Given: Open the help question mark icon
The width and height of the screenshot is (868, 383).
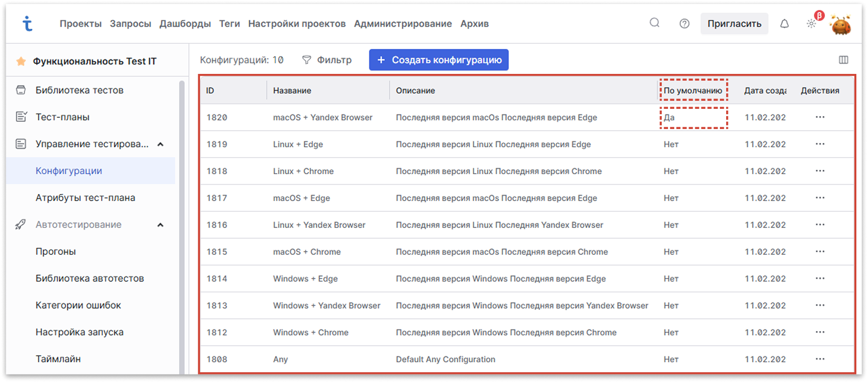Looking at the screenshot, I should click(x=684, y=24).
